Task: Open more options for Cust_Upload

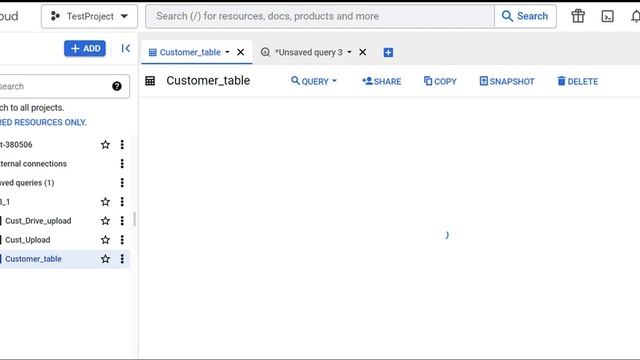Action: 122,240
